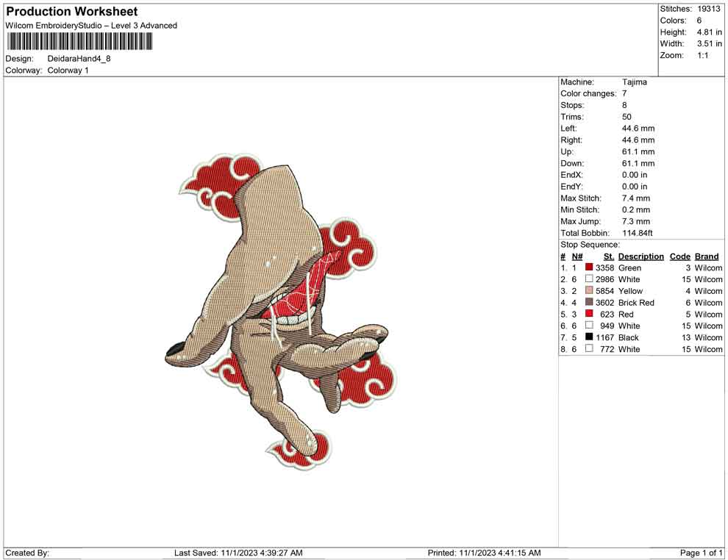Image resolution: width=728 pixels, height=560 pixels.
Task: Click the red swatch for thread 3358 Green
Action: tap(589, 267)
